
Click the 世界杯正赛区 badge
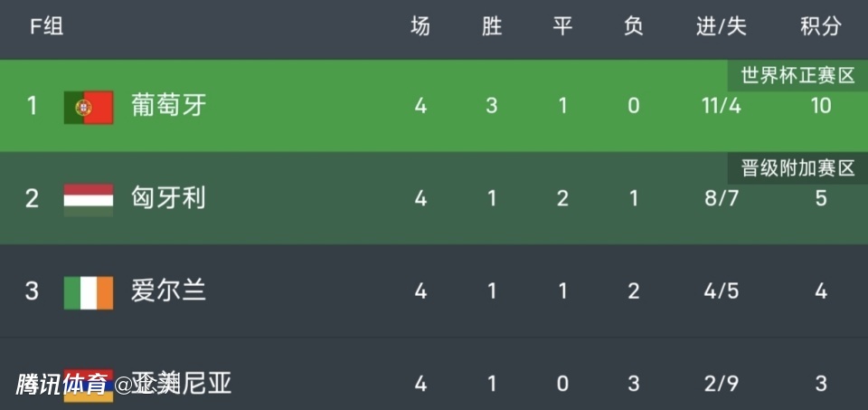[797, 75]
